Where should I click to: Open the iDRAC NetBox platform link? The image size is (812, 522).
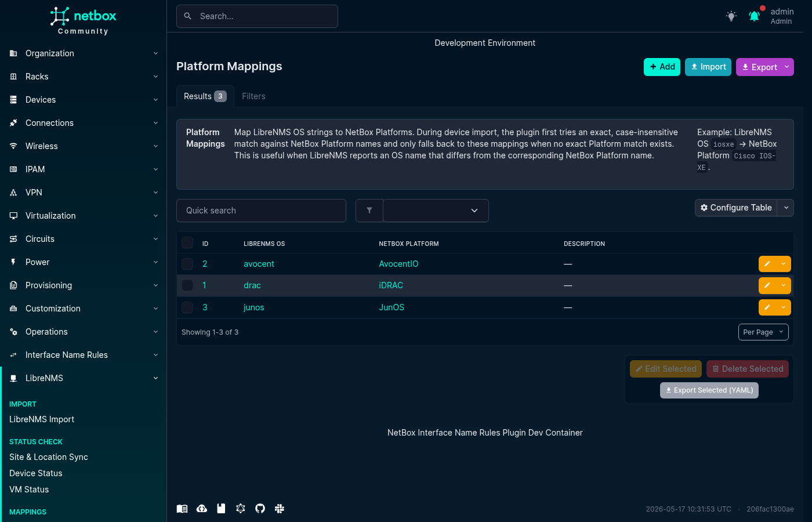click(391, 285)
